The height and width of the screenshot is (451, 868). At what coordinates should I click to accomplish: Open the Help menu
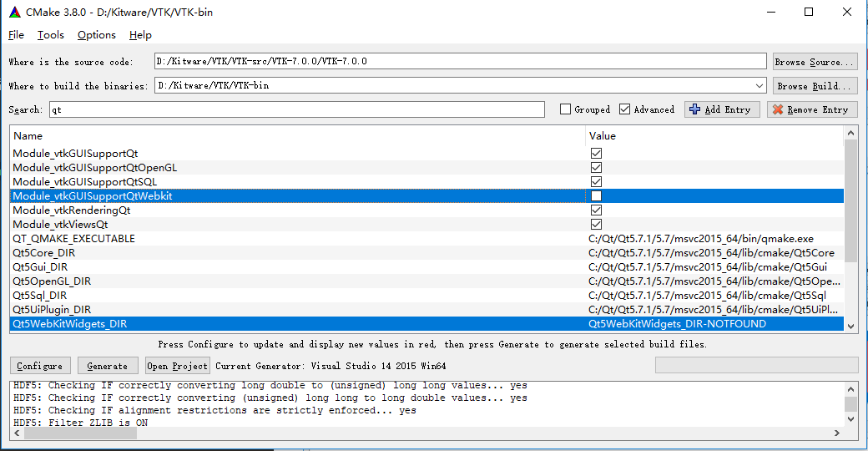pyautogui.click(x=140, y=35)
